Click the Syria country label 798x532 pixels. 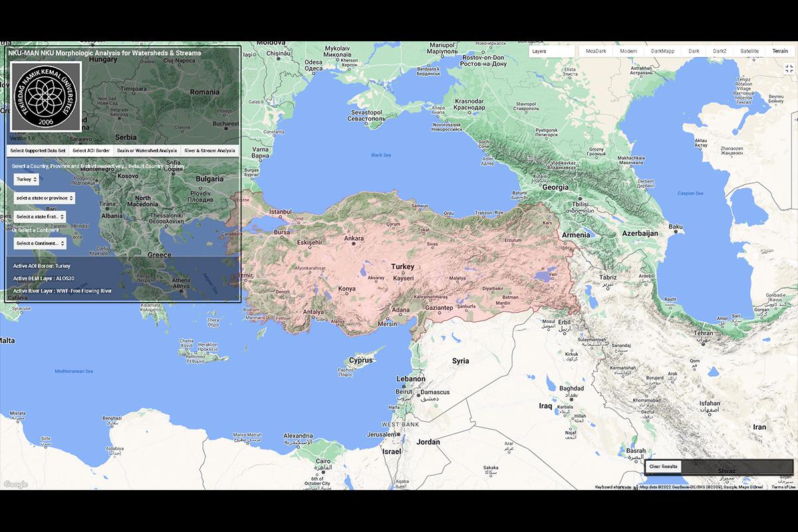click(x=460, y=361)
